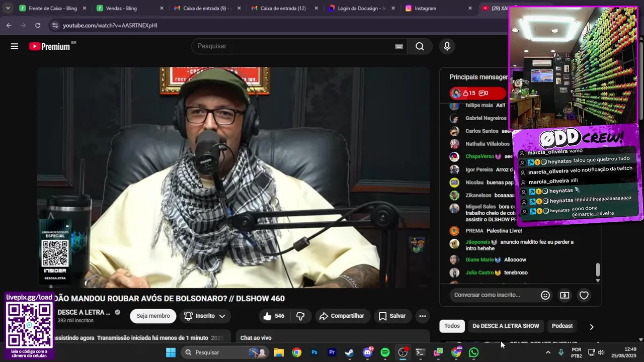Switch to the Frente de Caixa - Bling tab
The image size is (644, 362).
point(53,8)
